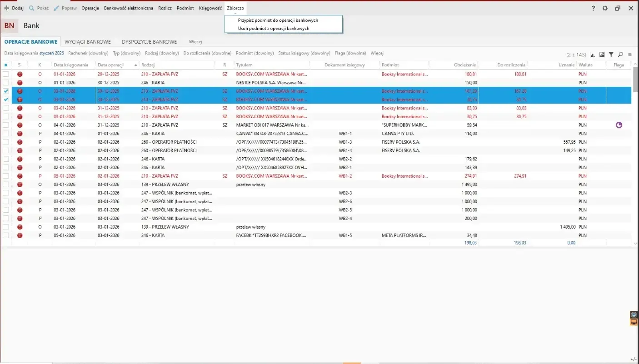Open the question mark help icon
Image resolution: width=639 pixels, height=364 pixels.
pyautogui.click(x=593, y=8)
